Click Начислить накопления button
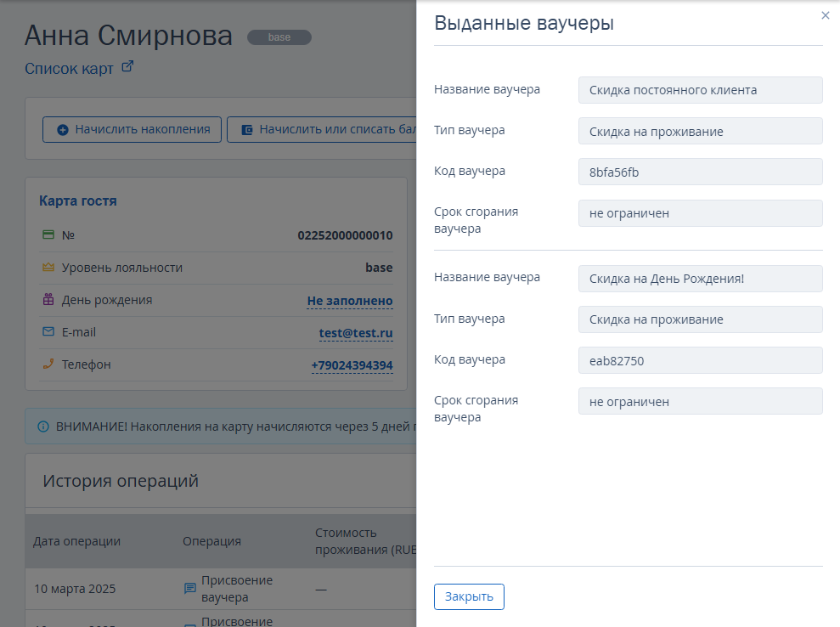Image resolution: width=840 pixels, height=627 pixels. (132, 130)
